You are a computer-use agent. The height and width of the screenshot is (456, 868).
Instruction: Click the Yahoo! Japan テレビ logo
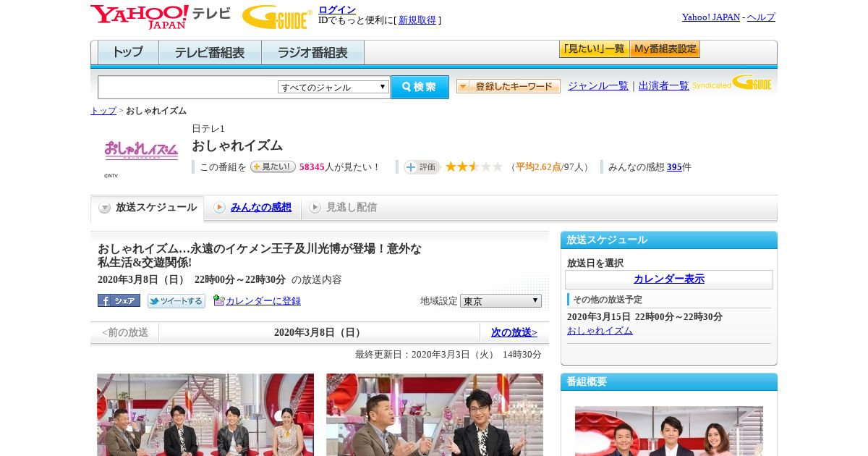pos(161,17)
